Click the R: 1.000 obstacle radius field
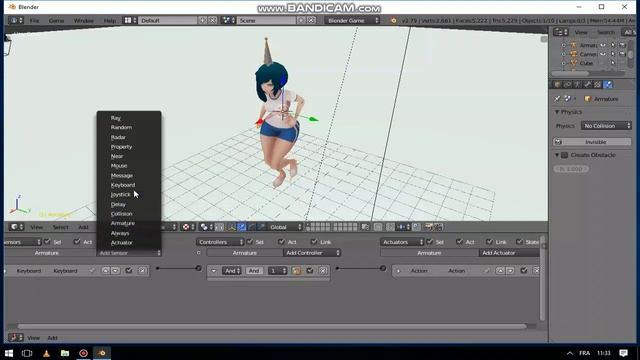Viewport: 640px width, 360px height. point(571,169)
